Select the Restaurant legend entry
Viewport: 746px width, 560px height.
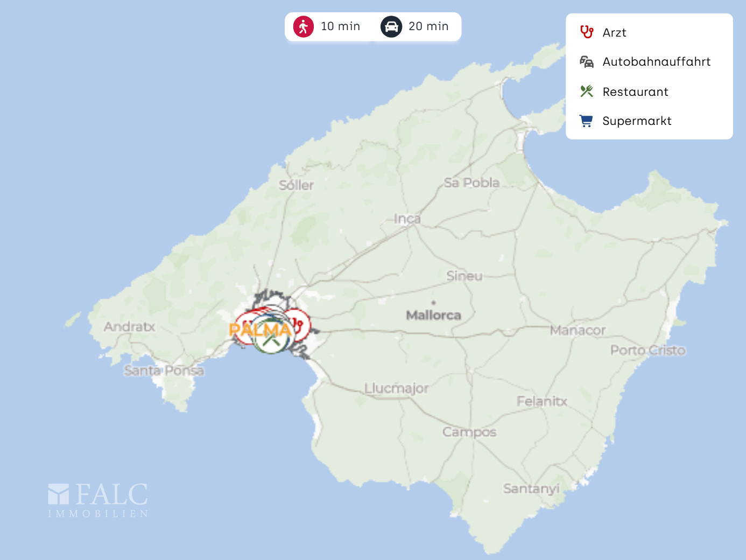pyautogui.click(x=635, y=92)
